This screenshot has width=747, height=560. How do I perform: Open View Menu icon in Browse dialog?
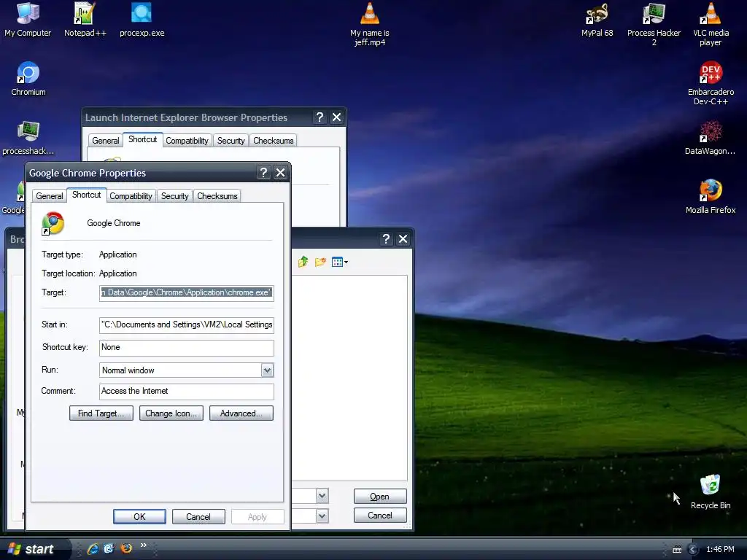pos(340,262)
